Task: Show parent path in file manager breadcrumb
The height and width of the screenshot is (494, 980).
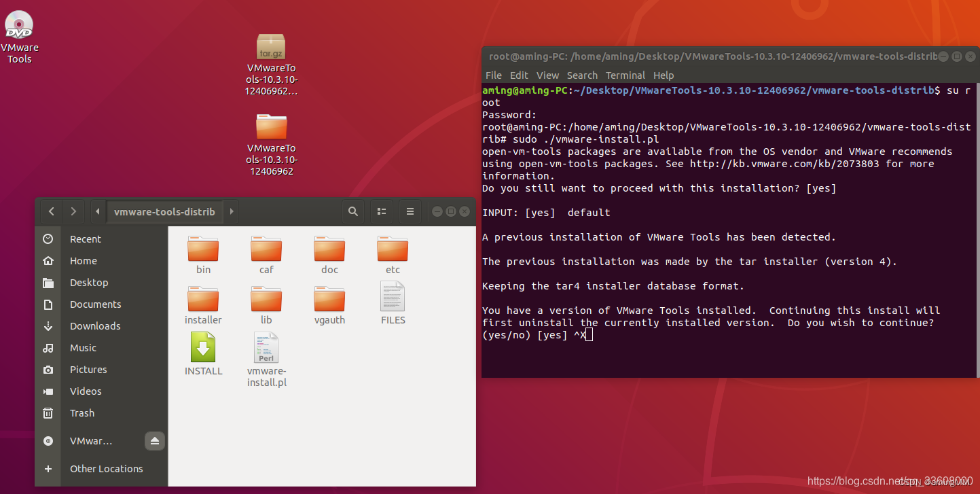Action: pyautogui.click(x=99, y=211)
